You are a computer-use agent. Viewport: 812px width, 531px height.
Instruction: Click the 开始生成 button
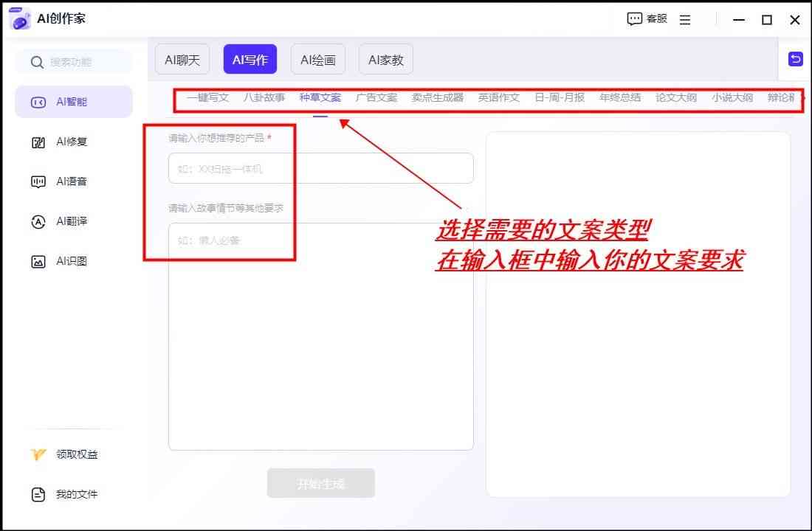pos(320,483)
